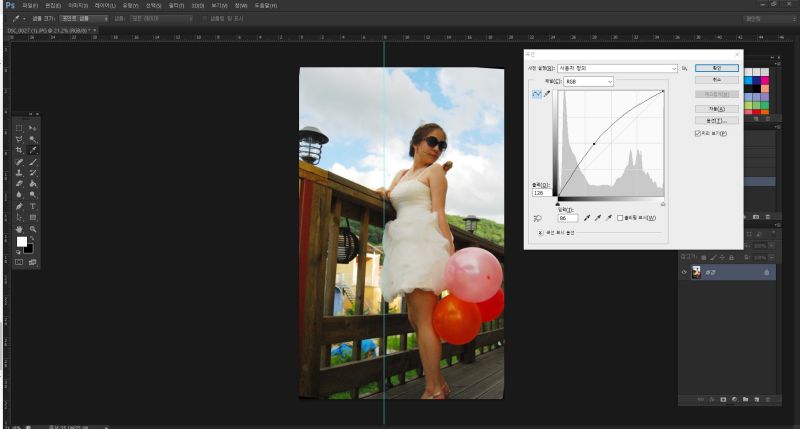Select the Path Selection tool

(19, 218)
